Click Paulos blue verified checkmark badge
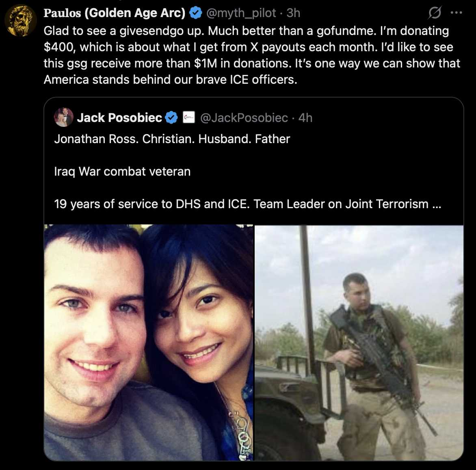This screenshot has width=476, height=470. tap(196, 13)
